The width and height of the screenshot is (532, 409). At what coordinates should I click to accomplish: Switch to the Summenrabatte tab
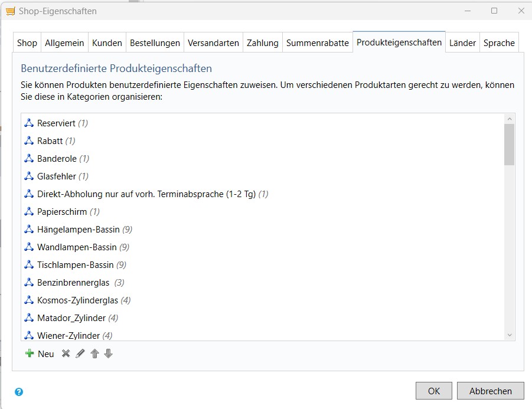pyautogui.click(x=317, y=42)
